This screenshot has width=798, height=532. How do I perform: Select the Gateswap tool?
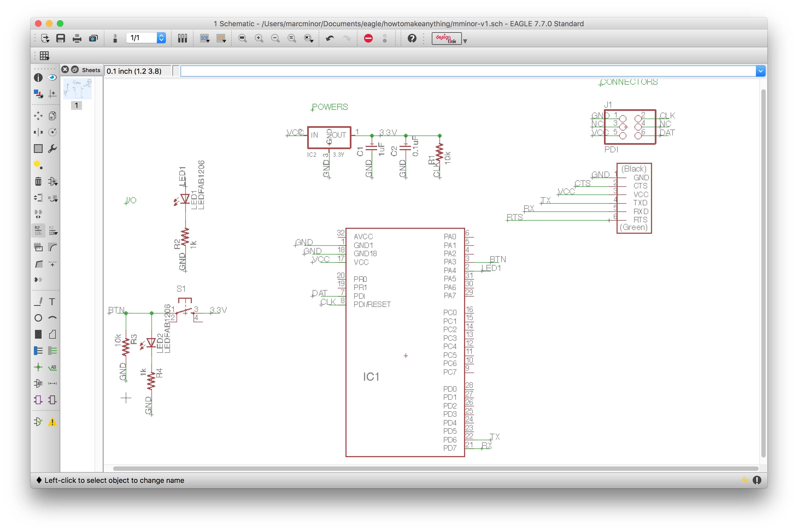pos(38,214)
